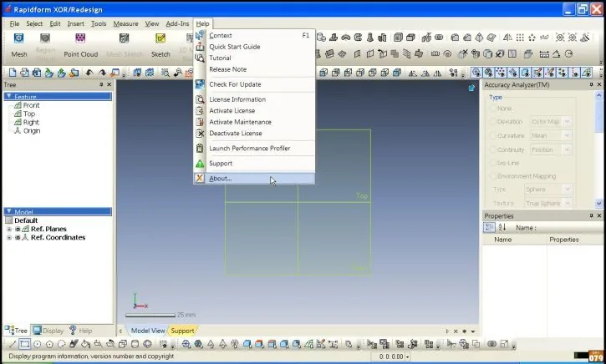The image size is (606, 364).
Task: Switch to the Support tab
Action: [182, 331]
